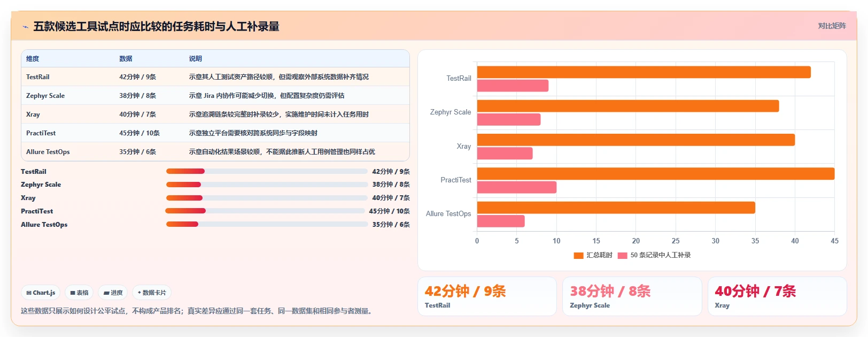Select the Chart.js chip
The height and width of the screenshot is (337, 868).
(x=41, y=293)
